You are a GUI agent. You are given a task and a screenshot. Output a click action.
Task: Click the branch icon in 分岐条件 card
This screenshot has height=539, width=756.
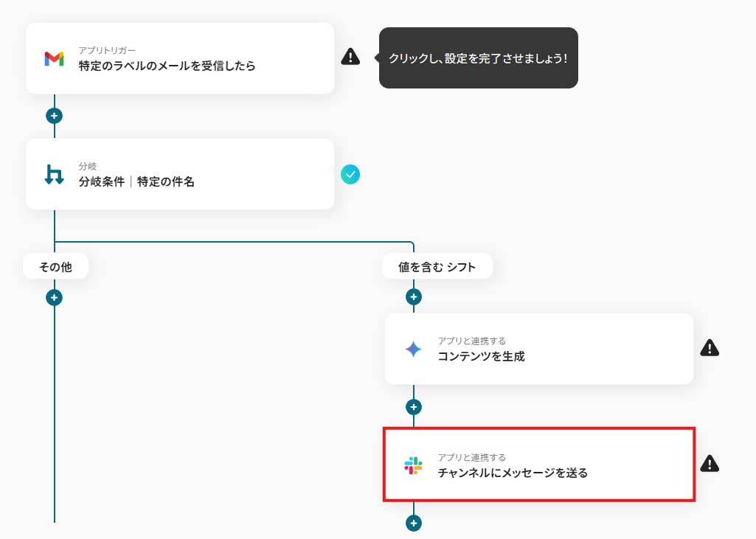pyautogui.click(x=54, y=175)
